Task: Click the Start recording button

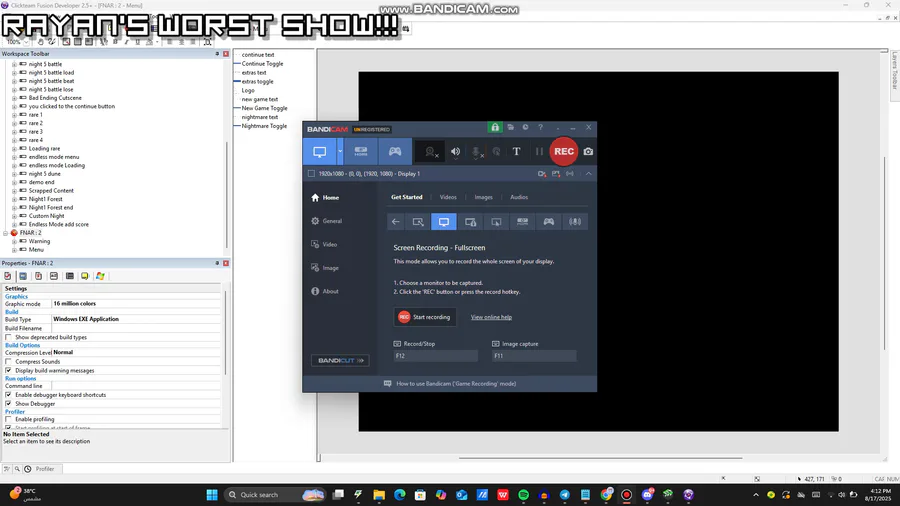Action: click(425, 317)
